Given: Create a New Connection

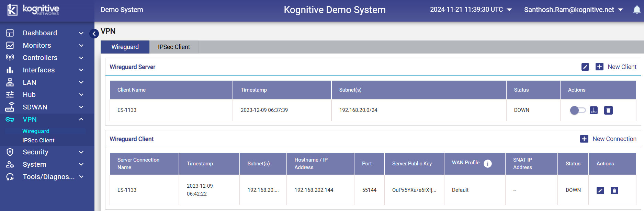Looking at the screenshot, I should point(608,139).
